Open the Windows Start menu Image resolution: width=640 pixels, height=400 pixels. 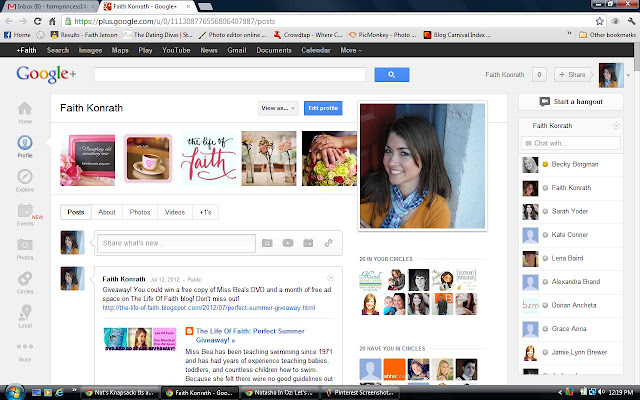(15, 392)
